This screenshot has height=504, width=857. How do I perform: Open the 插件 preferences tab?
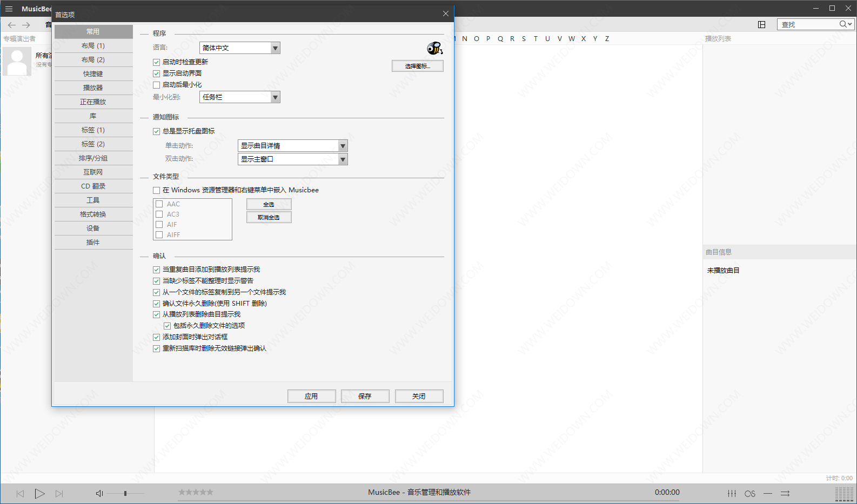[93, 243]
